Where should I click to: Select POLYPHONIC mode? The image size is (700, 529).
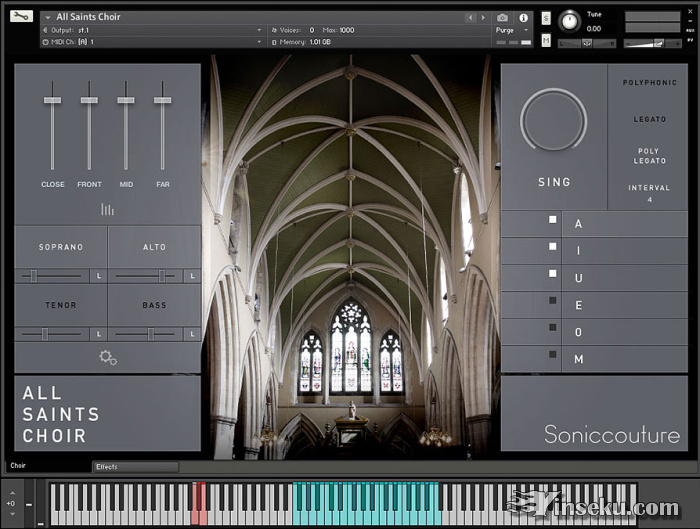[649, 83]
